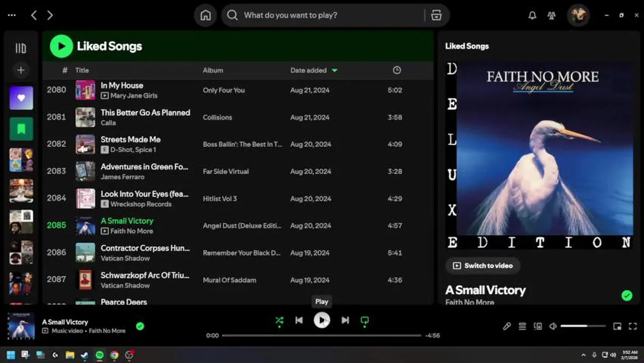Skip to the previous track
Screen dimensions: 644x363
click(299, 320)
